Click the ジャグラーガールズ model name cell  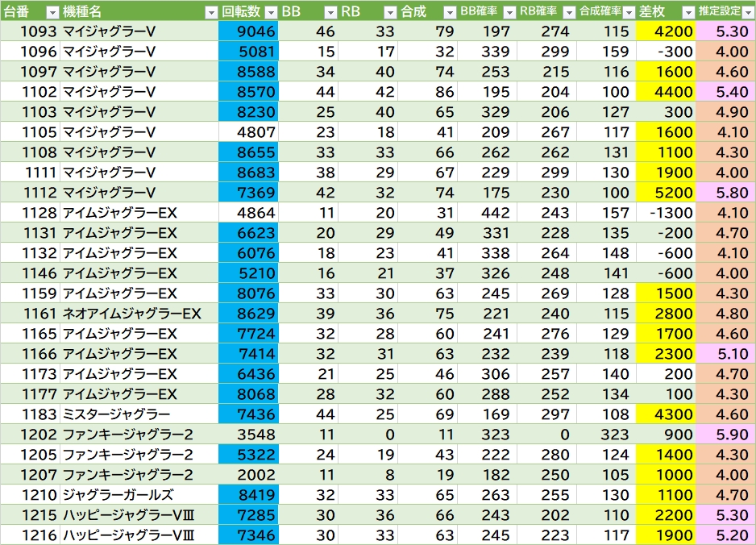(139, 495)
